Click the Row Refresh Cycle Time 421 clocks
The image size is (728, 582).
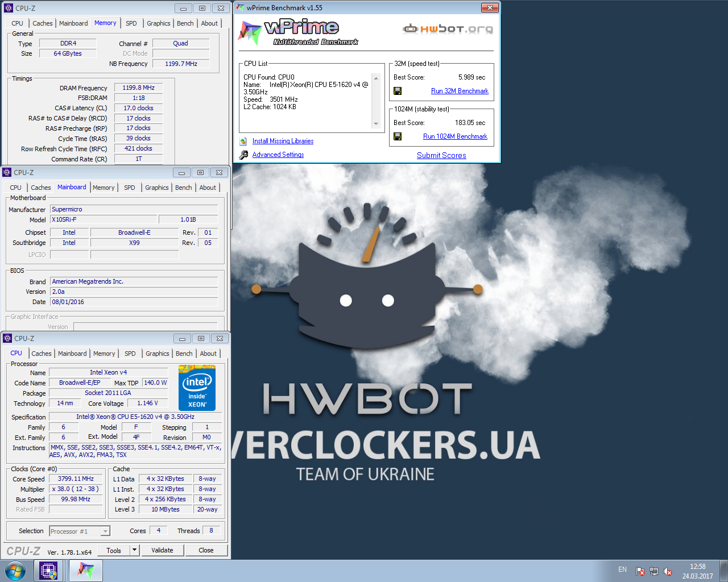pyautogui.click(x=139, y=148)
